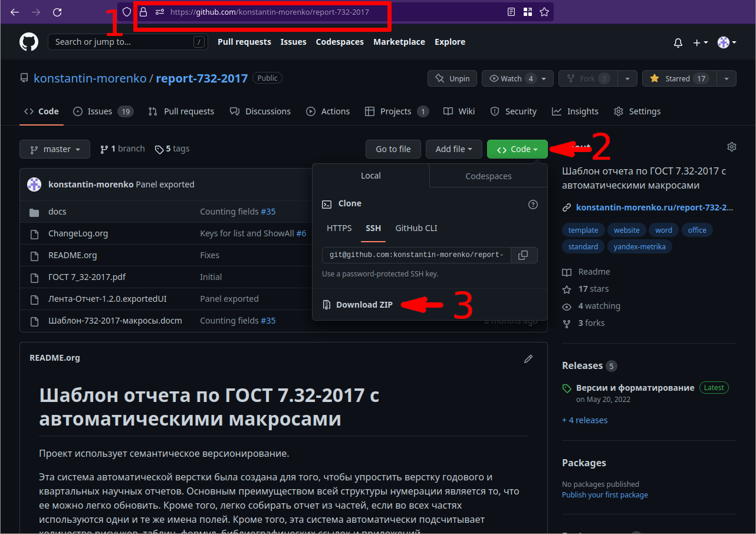Open the report-732-2017 repository link
Image resolution: width=756 pixels, height=534 pixels.
pyautogui.click(x=202, y=78)
